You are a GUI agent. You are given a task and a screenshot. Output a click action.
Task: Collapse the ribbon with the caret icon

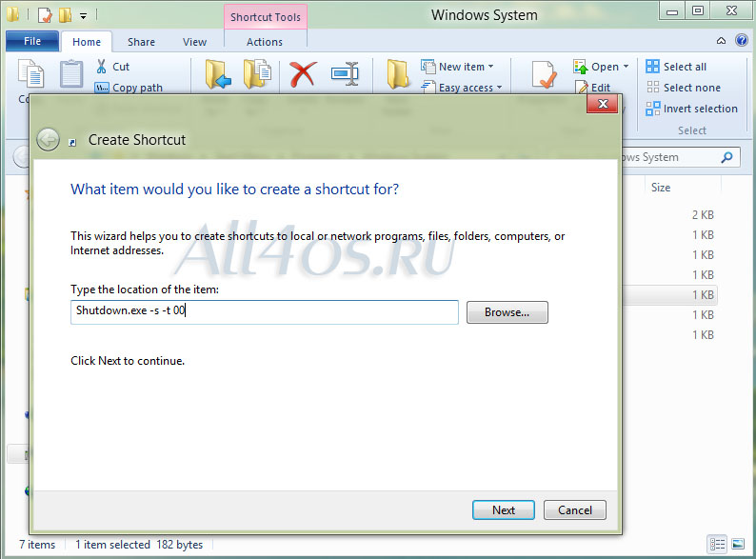pyautogui.click(x=721, y=41)
